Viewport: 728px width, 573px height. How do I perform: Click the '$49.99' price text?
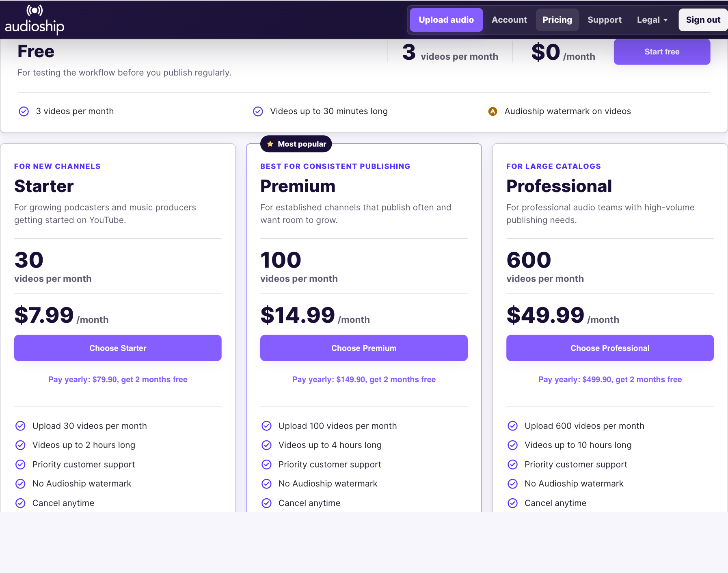545,315
